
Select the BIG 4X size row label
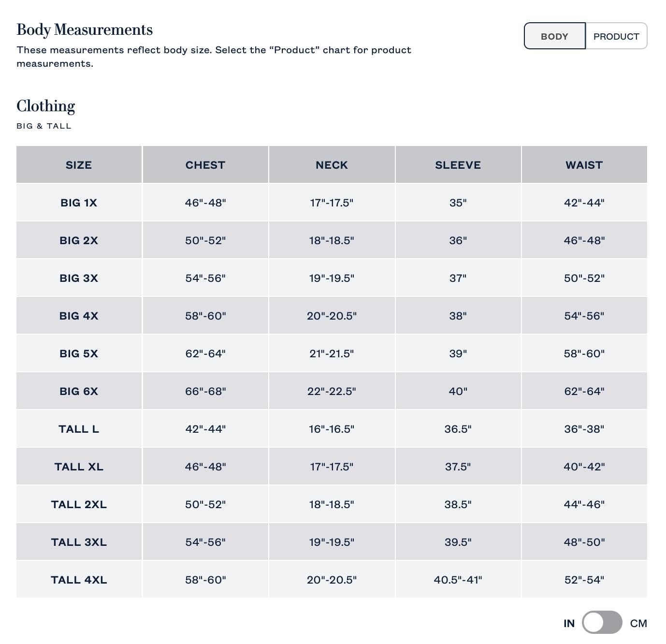(79, 316)
